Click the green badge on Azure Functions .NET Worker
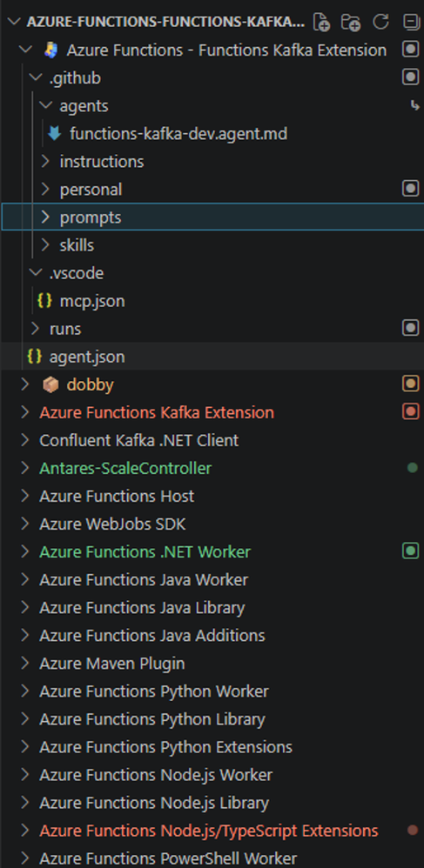 [x=410, y=551]
